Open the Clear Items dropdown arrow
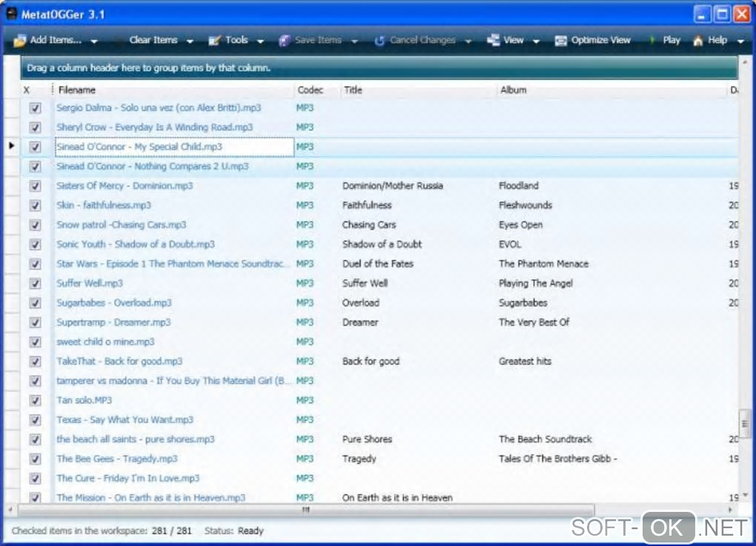756x546 pixels. pos(190,41)
